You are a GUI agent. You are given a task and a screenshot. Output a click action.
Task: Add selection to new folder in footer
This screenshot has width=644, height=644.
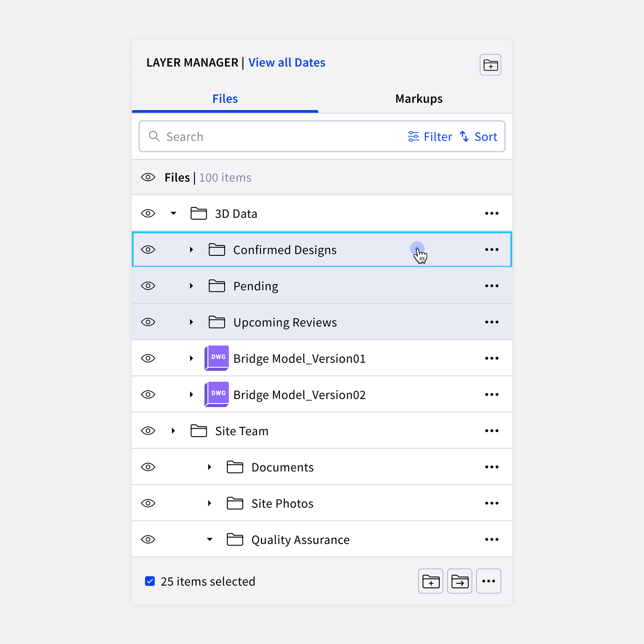click(x=431, y=581)
